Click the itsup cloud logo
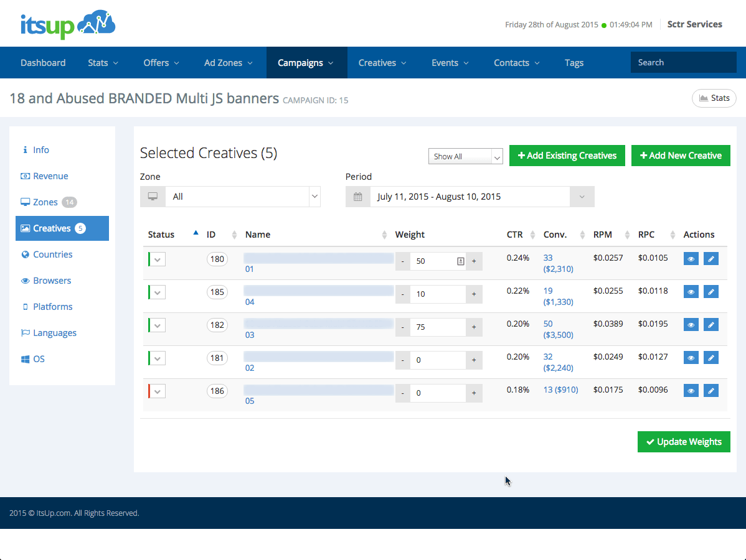The height and width of the screenshot is (560, 746). point(67,24)
